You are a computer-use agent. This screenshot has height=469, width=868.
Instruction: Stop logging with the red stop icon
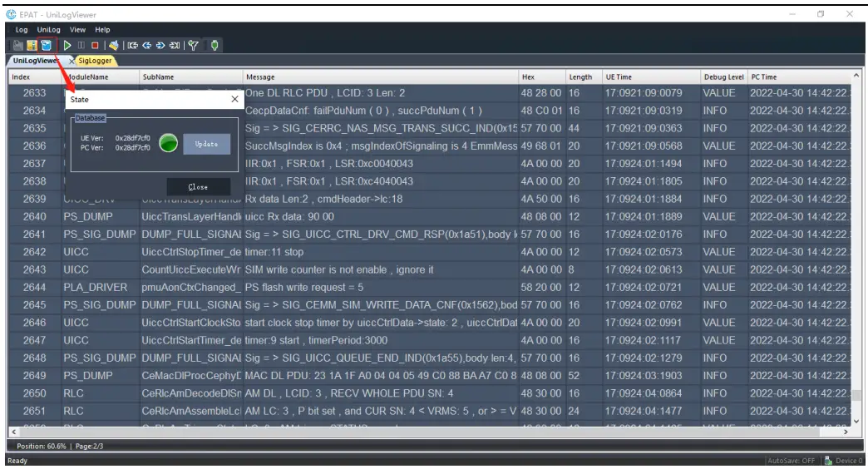tap(96, 46)
